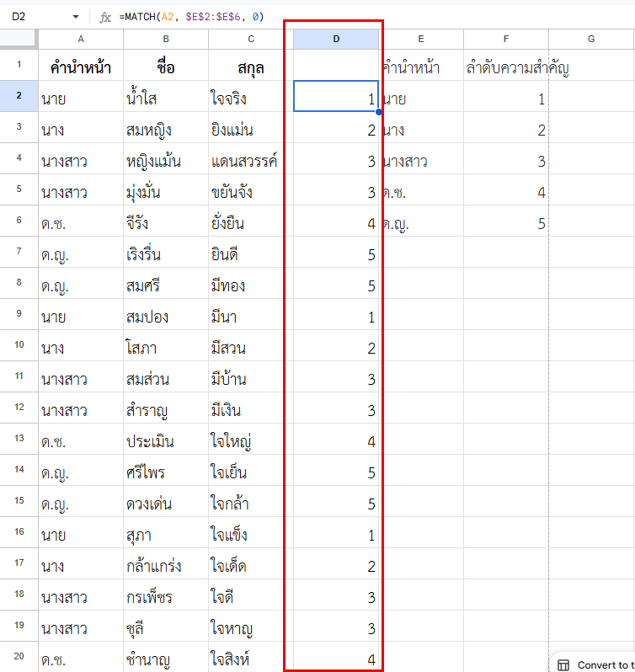
Task: Click cell 'ชุลี'
Action: coord(166,626)
